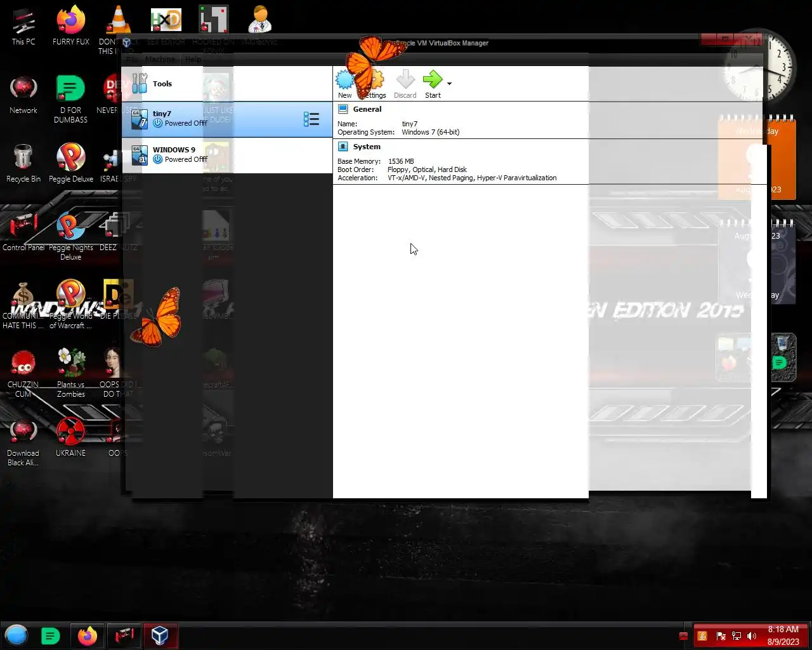This screenshot has height=650, width=812.
Task: Click 'Floppy, Optical, Hard Disk' boot order
Action: pyautogui.click(x=427, y=169)
